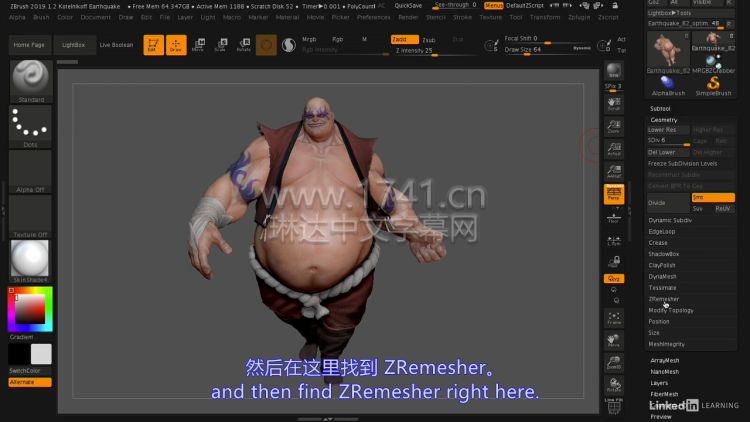Click the Live Boolean button
750x422 pixels.
point(116,44)
